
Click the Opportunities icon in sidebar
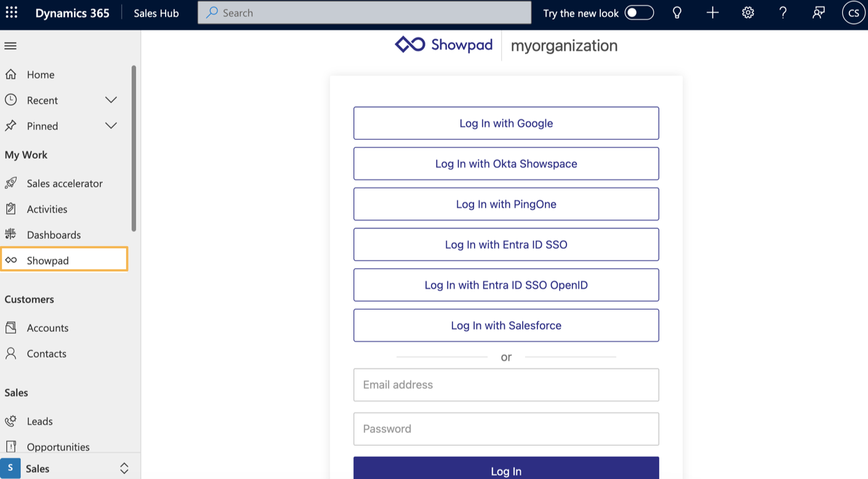click(10, 446)
